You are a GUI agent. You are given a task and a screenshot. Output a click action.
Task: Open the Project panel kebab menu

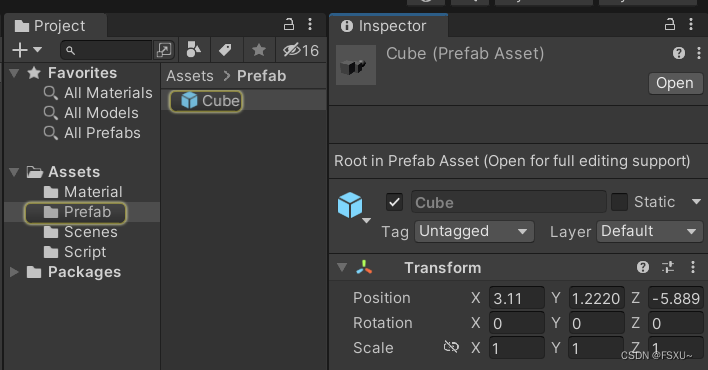click(310, 24)
